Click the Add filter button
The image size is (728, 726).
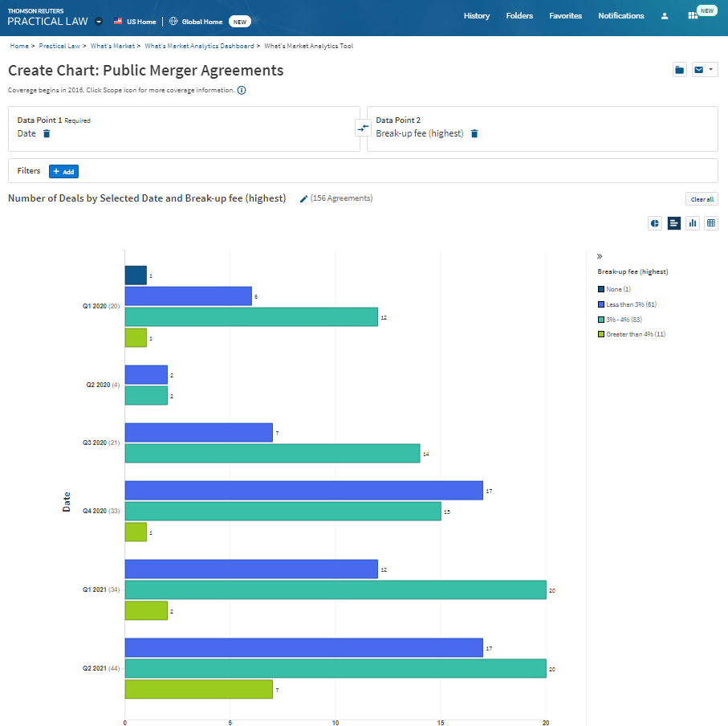click(x=64, y=171)
